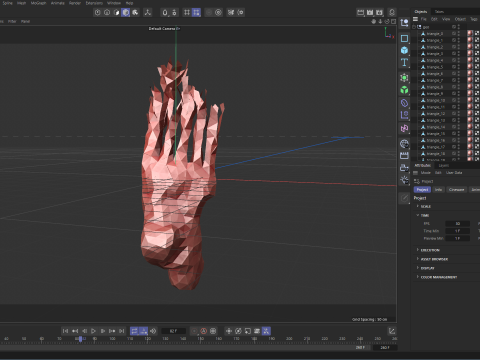
Task: Open the MoGraph menu
Action: tap(38, 3)
